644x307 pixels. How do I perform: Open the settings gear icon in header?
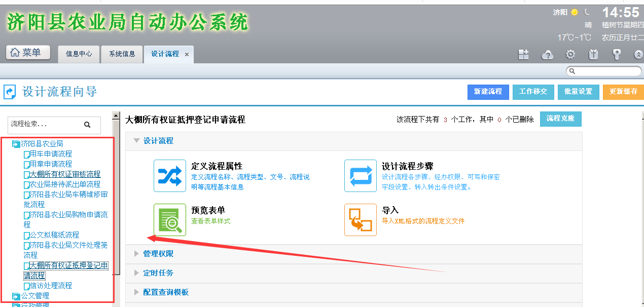pos(570,54)
